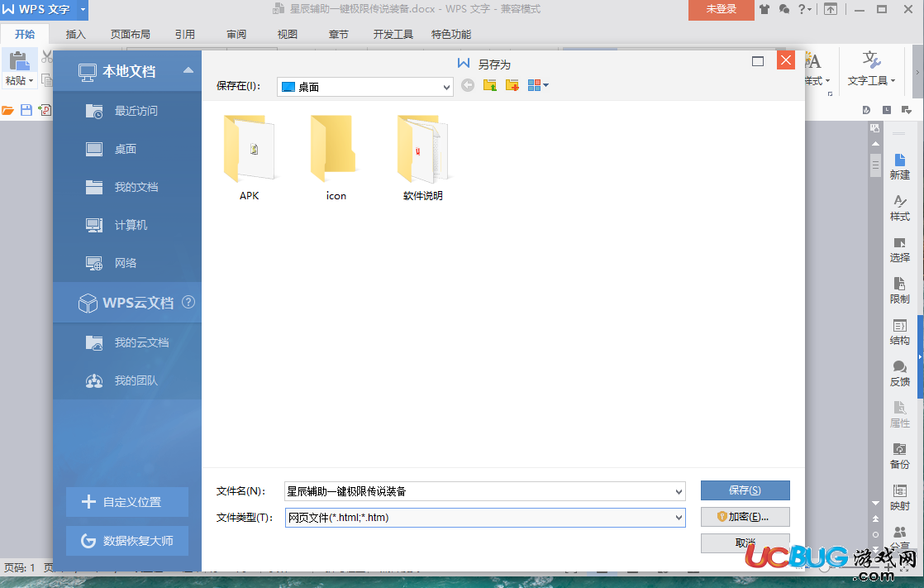Select 我的文档 in sidebar
The image size is (924, 588).
127,187
